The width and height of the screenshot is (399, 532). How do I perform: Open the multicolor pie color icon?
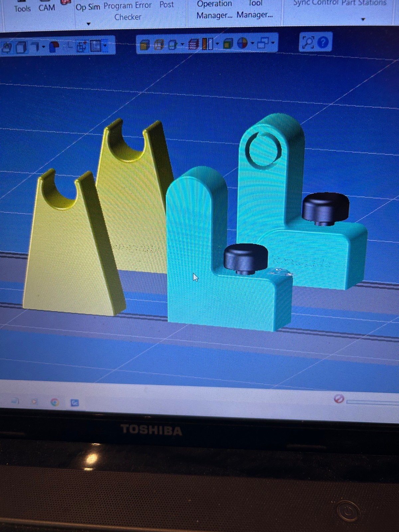click(242, 43)
